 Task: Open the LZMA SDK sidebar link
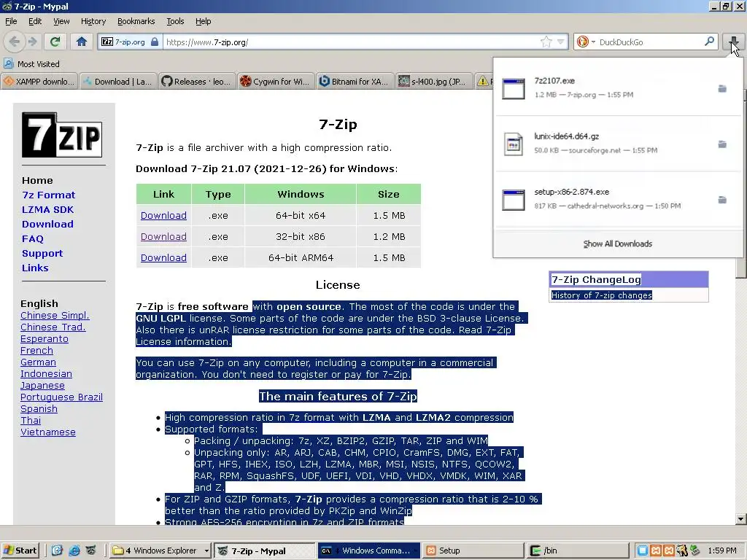click(x=47, y=209)
